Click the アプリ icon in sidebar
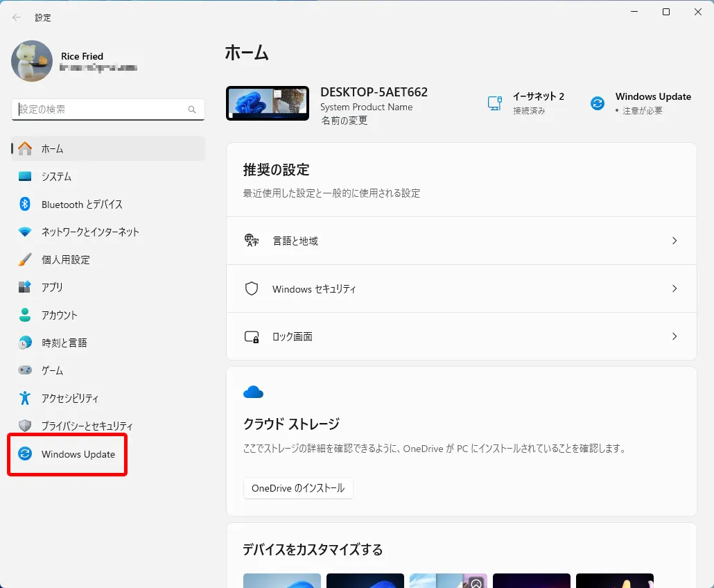Screen dimensions: 714x588 (x=25, y=287)
